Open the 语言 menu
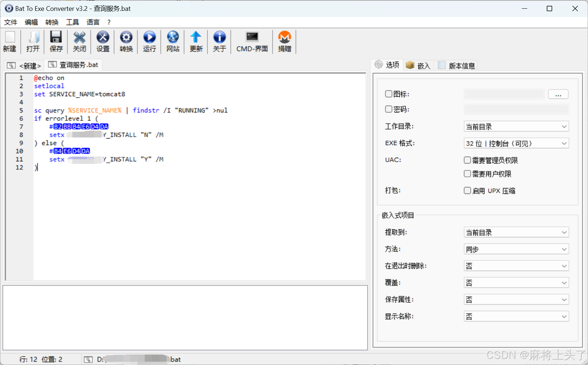The width and height of the screenshot is (588, 365). pos(93,22)
